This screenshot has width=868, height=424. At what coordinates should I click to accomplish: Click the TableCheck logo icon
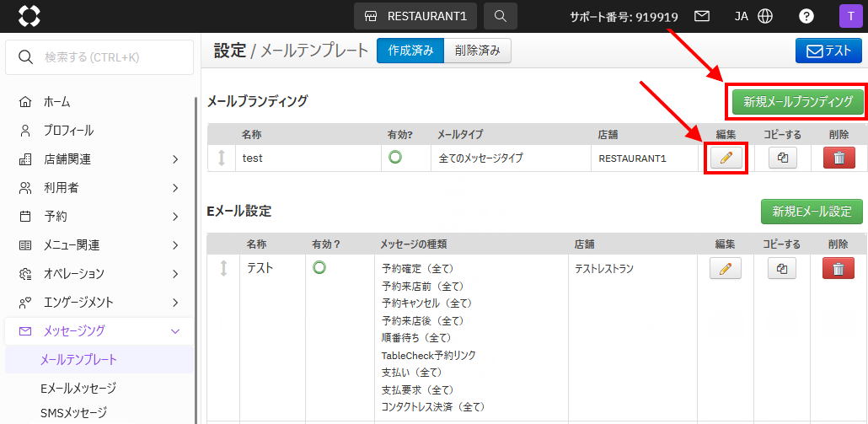(x=29, y=16)
